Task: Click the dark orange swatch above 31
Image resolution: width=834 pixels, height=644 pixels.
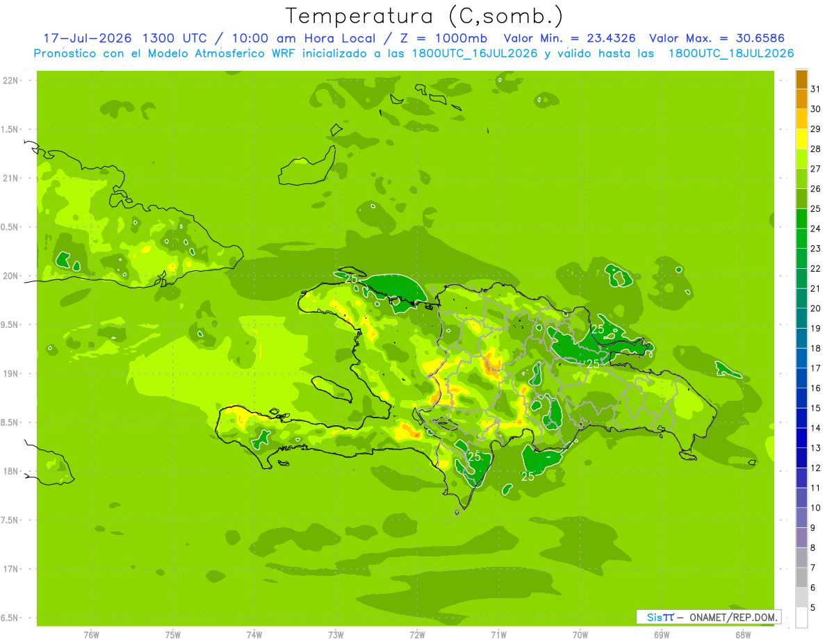Action: 801,79
